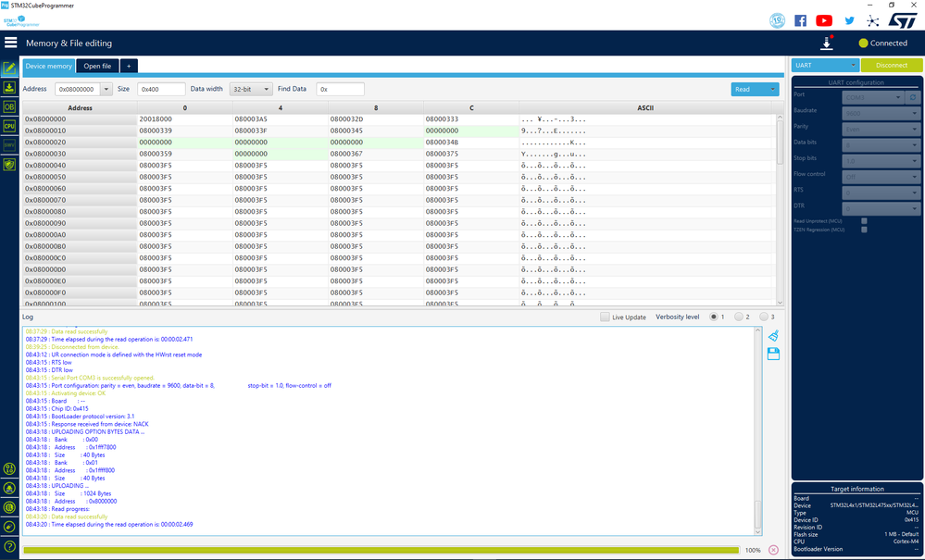Click the eraser sidebar icon
Viewport: 925px width, 560px height.
click(9, 527)
